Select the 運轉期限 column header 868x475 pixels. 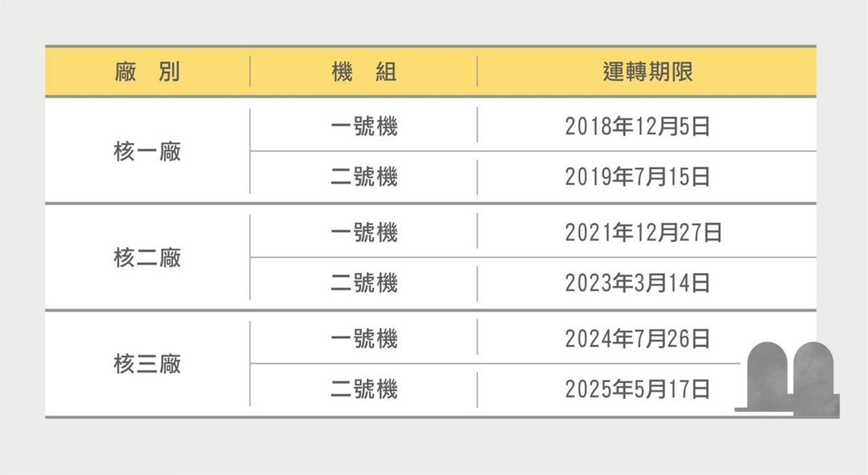pos(648,72)
